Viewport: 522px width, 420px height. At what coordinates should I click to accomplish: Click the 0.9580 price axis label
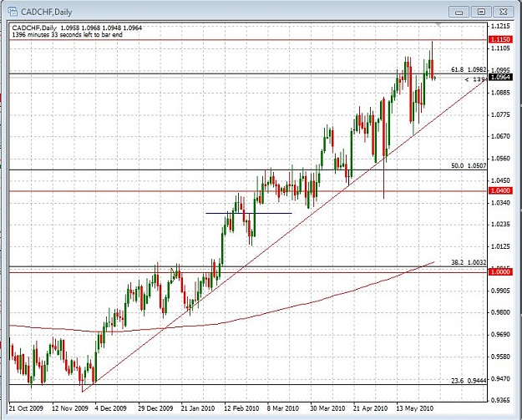tap(500, 357)
